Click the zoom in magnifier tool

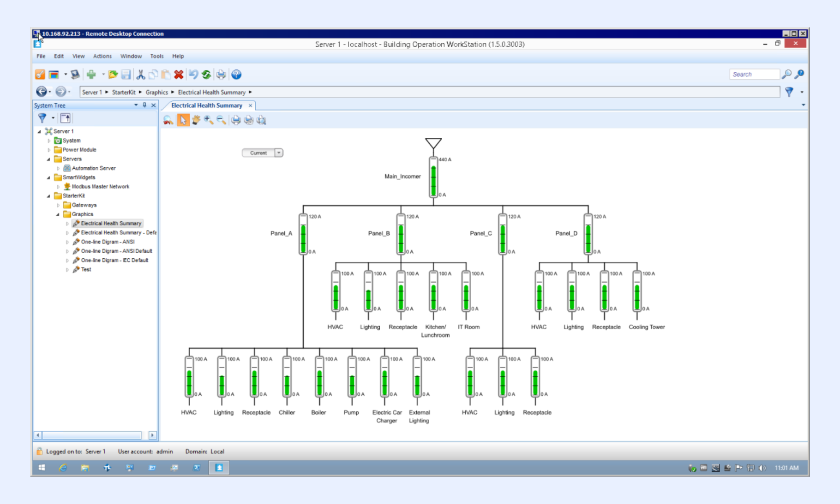[x=209, y=121]
